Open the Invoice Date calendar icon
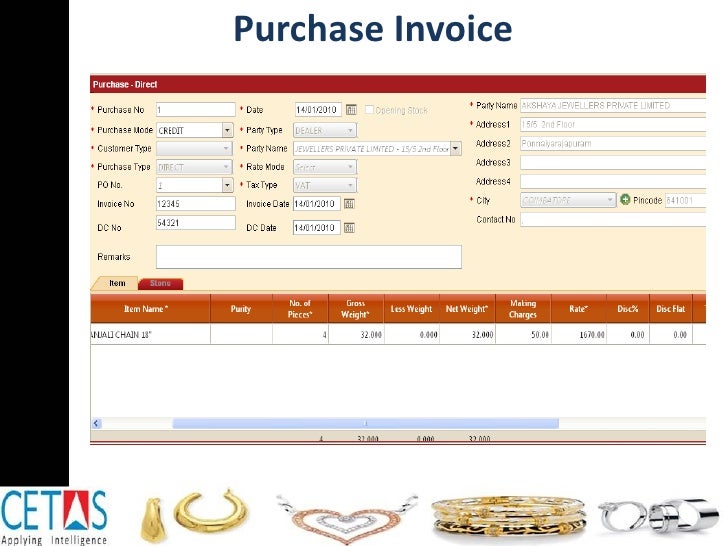Viewport: 728px width, 546px height. [349, 204]
